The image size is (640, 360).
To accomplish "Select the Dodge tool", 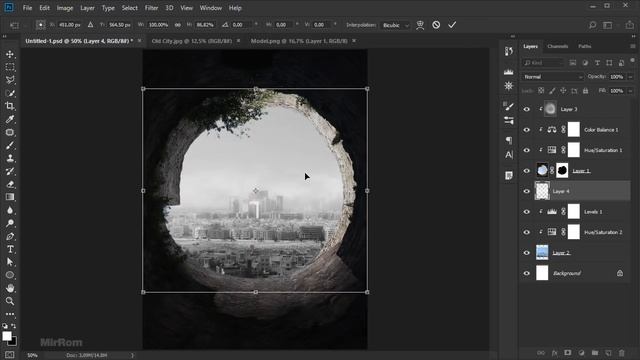I will [x=10, y=223].
